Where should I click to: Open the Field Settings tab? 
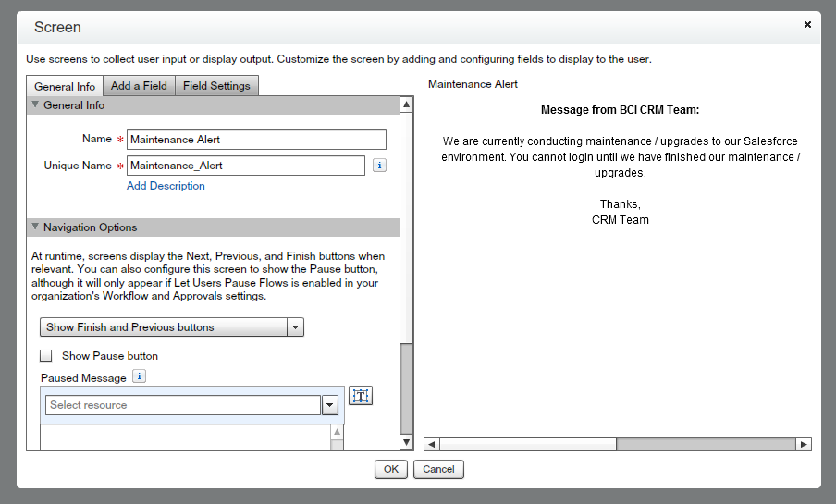tap(216, 86)
